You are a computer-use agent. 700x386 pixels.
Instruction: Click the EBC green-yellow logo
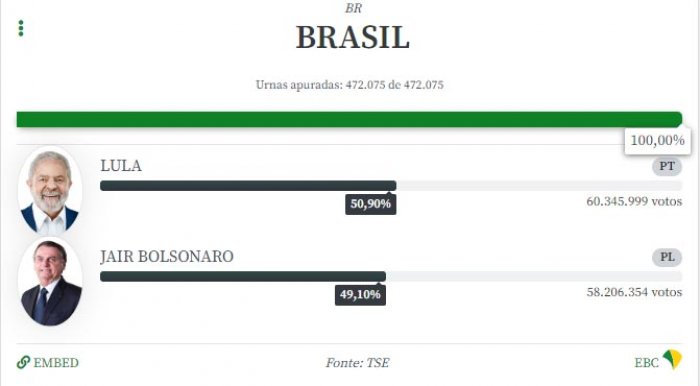click(672, 360)
